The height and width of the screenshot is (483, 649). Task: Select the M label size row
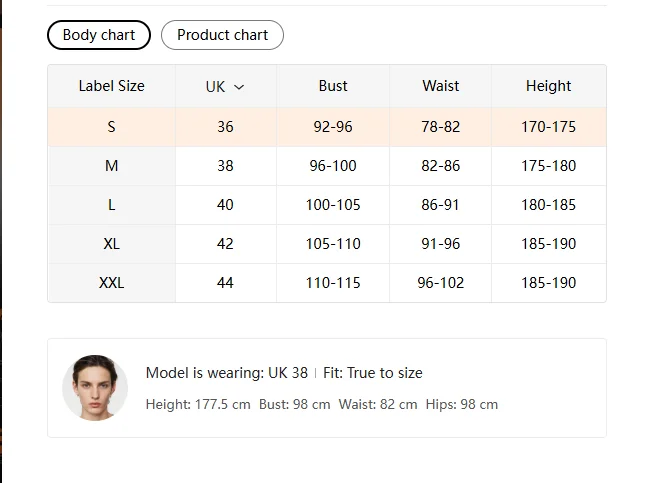point(111,166)
